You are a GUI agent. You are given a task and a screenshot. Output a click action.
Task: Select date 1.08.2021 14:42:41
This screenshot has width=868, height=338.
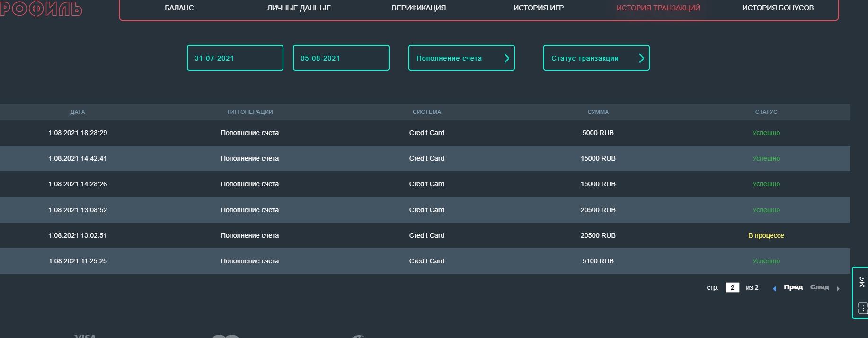pos(78,158)
